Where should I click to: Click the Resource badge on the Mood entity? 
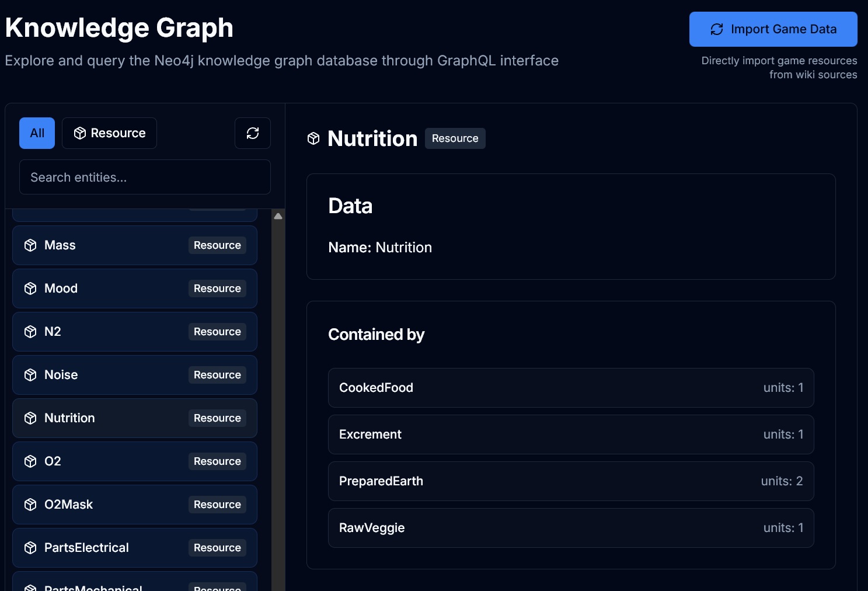tap(217, 288)
